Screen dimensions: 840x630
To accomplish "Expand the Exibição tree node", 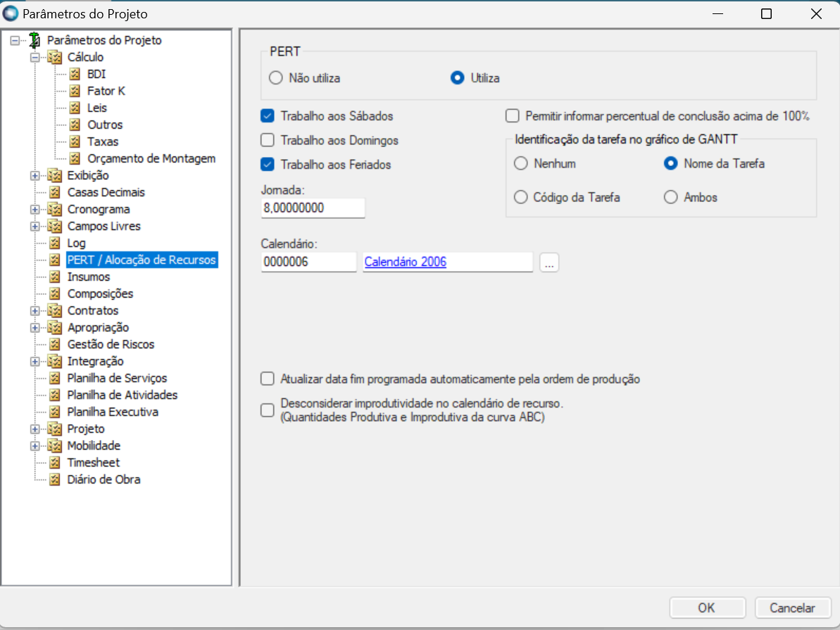I will [x=35, y=175].
